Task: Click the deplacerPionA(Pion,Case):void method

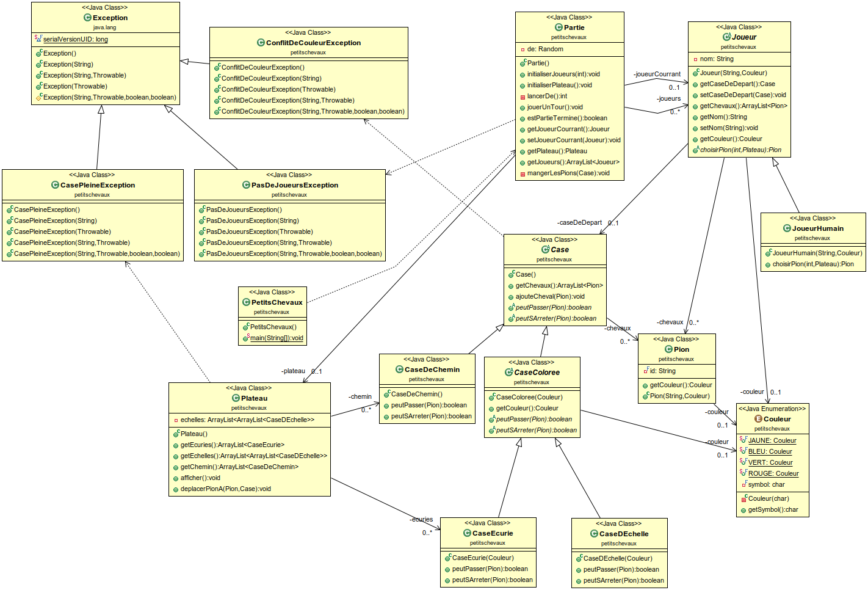Action: pos(225,489)
